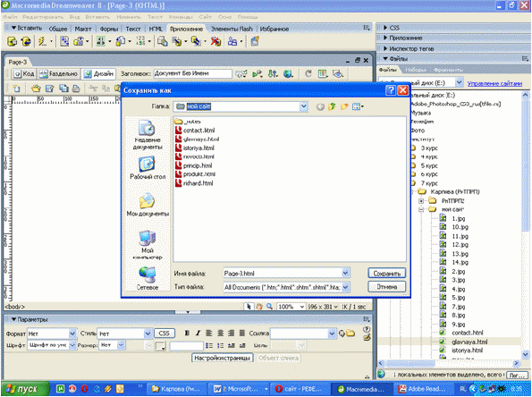The height and width of the screenshot is (397, 532).
Task: Select the Формы insert bar tab
Action: coord(109,30)
